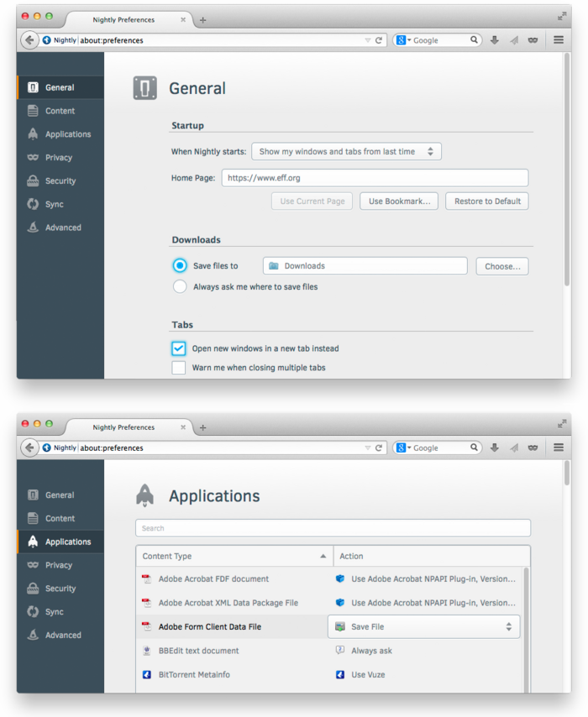The image size is (588, 717).
Task: Open new tab with plus, bottom window
Action: [203, 427]
